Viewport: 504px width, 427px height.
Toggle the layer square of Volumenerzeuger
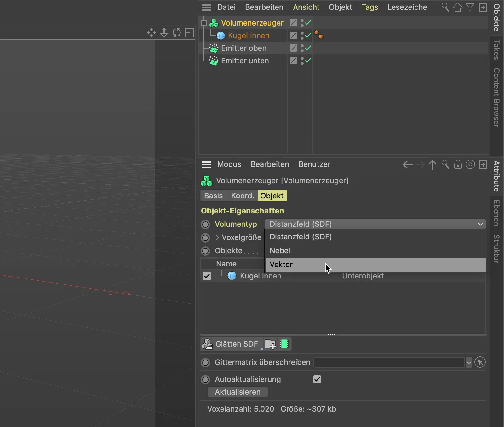point(293,23)
